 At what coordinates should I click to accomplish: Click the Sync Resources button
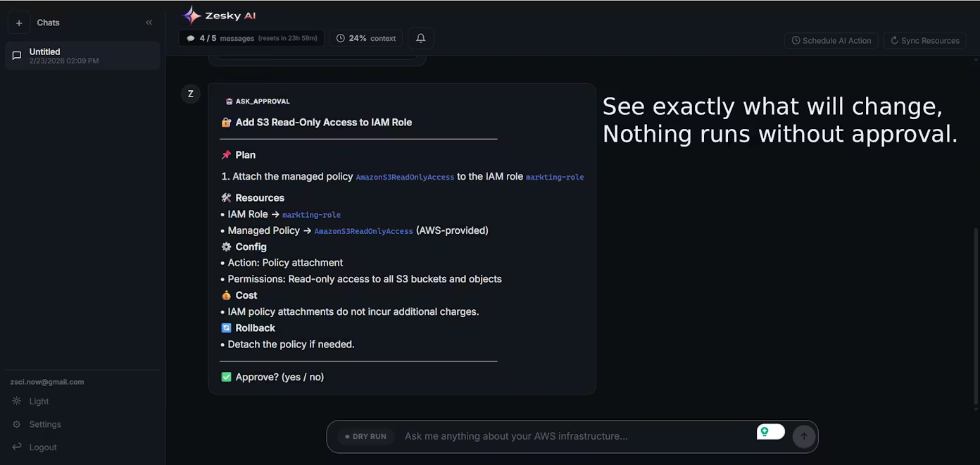[x=924, y=40]
